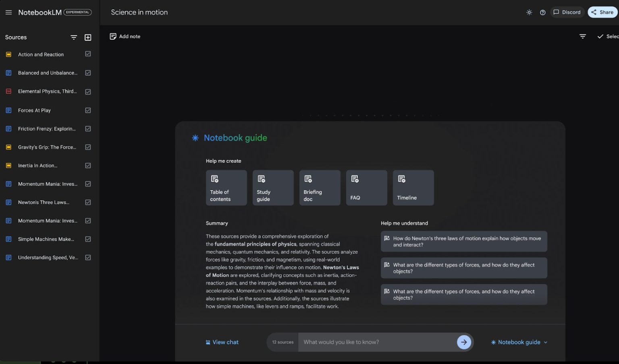Share the Science in motion notebook

(602, 12)
